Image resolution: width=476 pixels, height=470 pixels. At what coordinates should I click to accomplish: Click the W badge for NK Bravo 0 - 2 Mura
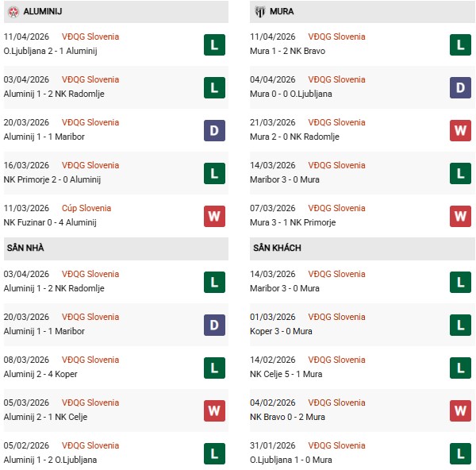click(461, 410)
